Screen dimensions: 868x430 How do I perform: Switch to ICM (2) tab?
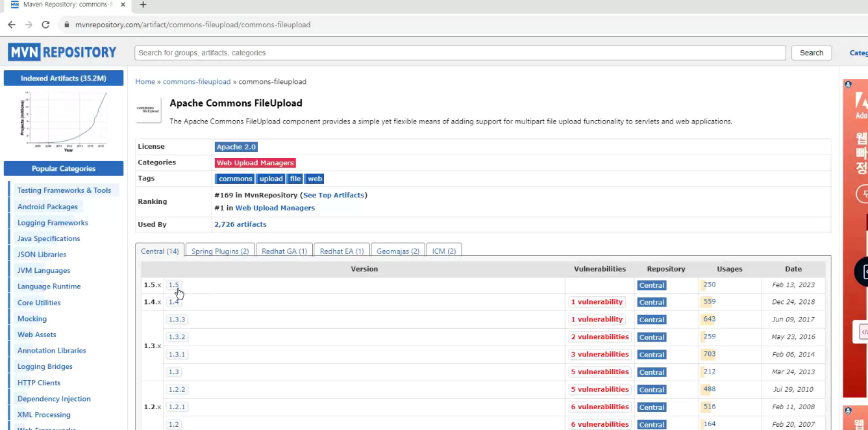444,251
